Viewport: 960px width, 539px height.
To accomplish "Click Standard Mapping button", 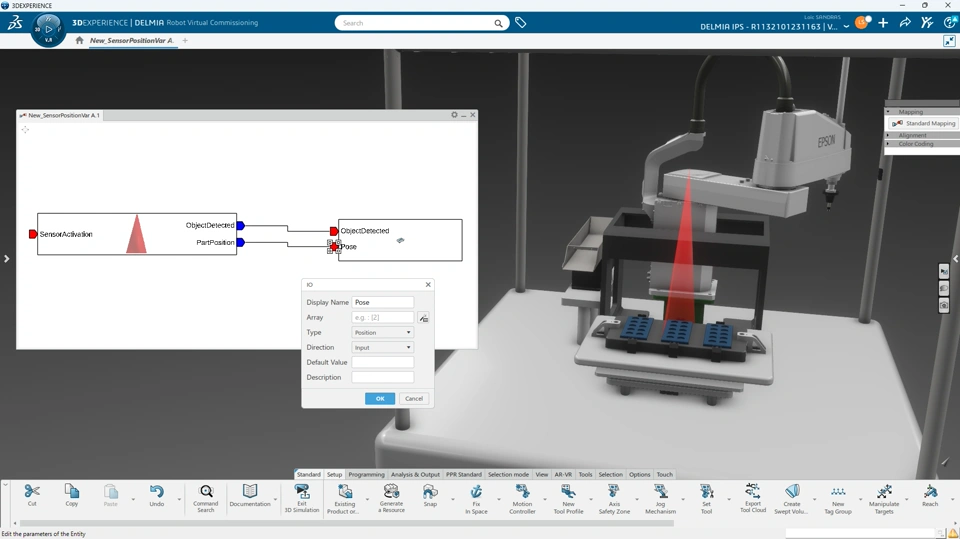I will [x=923, y=123].
